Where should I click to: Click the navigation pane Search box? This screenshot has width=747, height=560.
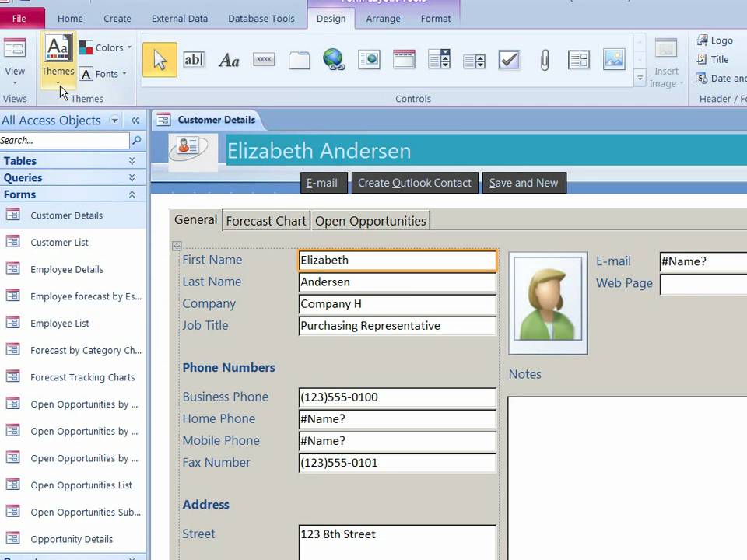tap(65, 141)
